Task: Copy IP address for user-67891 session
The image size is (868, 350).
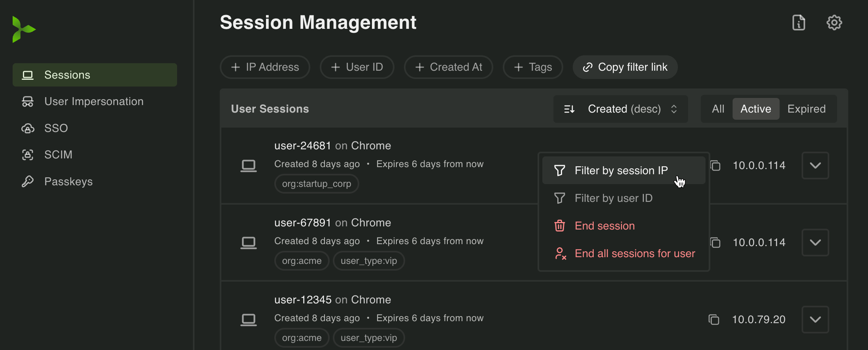Action: point(715,242)
